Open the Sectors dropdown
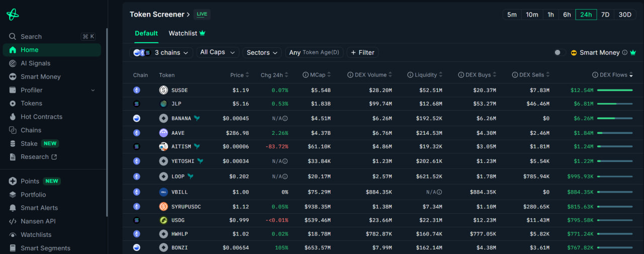 coord(262,52)
